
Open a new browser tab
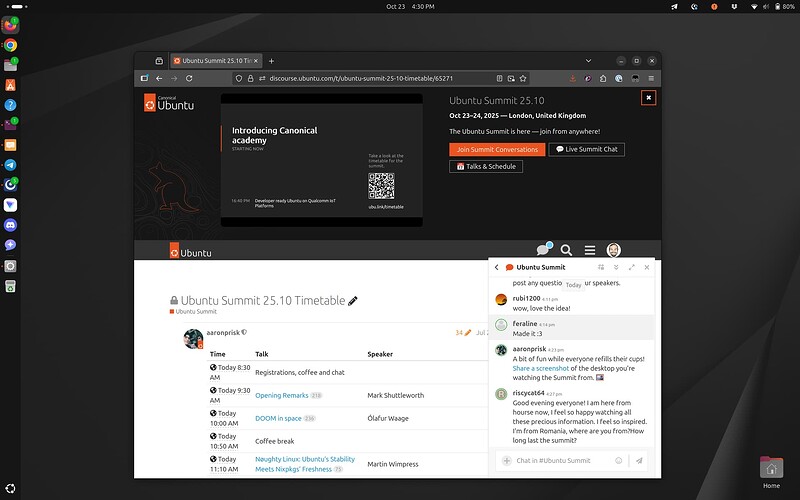[271, 61]
